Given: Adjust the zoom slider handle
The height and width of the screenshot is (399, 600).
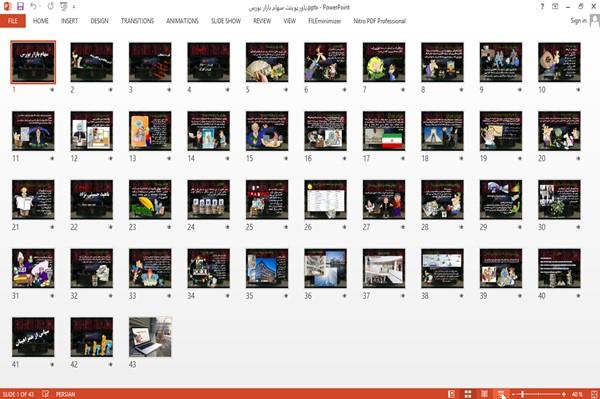Looking at the screenshot, I should point(522,394).
